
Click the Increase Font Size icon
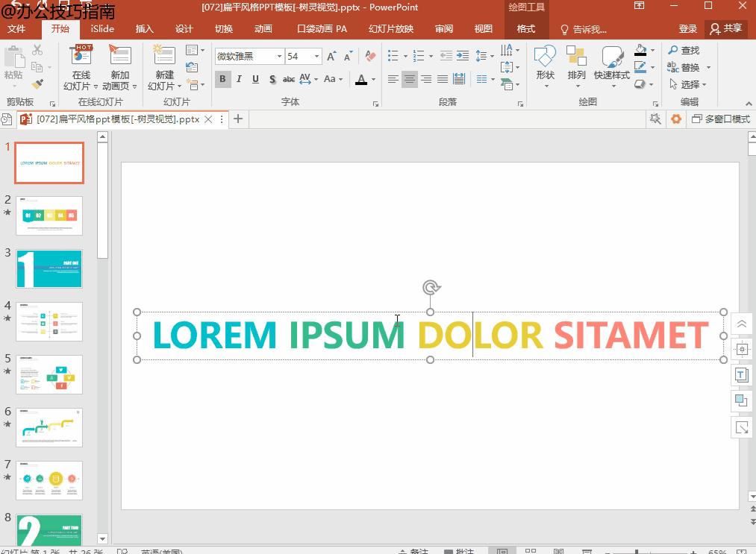point(332,57)
